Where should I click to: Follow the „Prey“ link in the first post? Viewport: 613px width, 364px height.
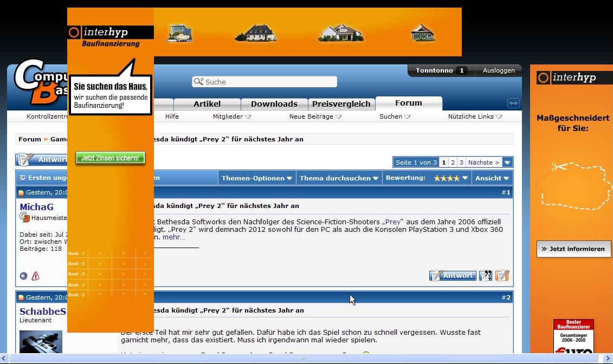(x=392, y=222)
